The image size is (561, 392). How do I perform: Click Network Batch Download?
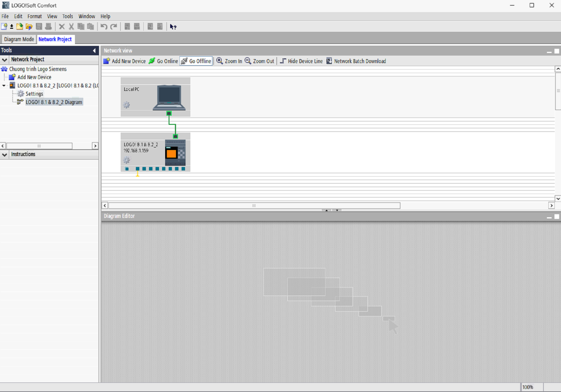(x=355, y=61)
